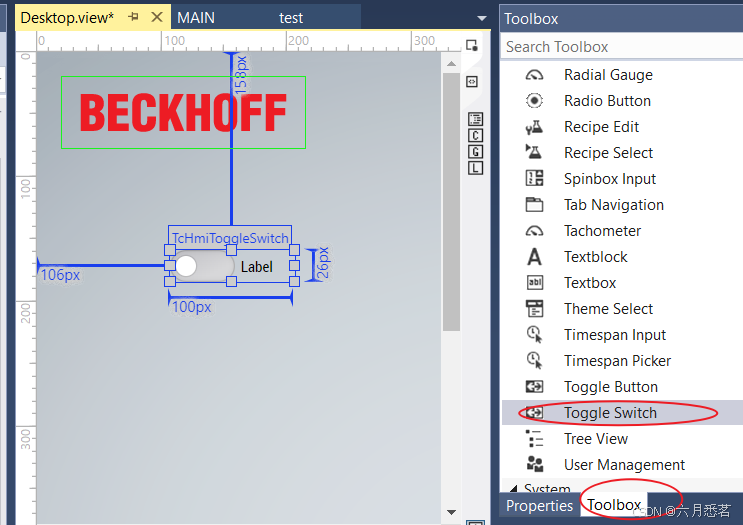Click the Timespan Picker icon
This screenshot has width=743, height=525.
535,361
